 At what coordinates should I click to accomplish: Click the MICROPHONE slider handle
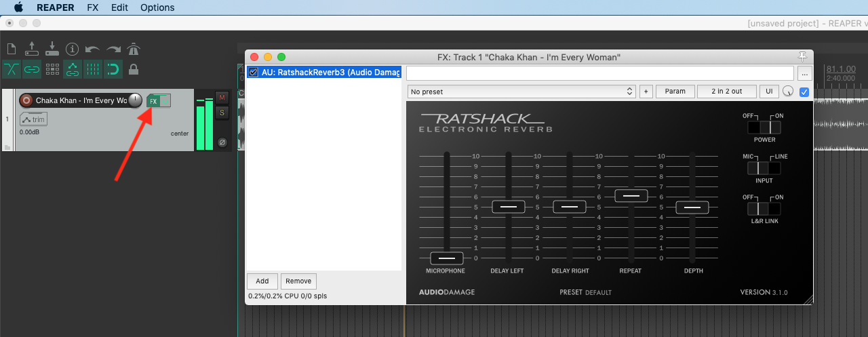point(447,258)
